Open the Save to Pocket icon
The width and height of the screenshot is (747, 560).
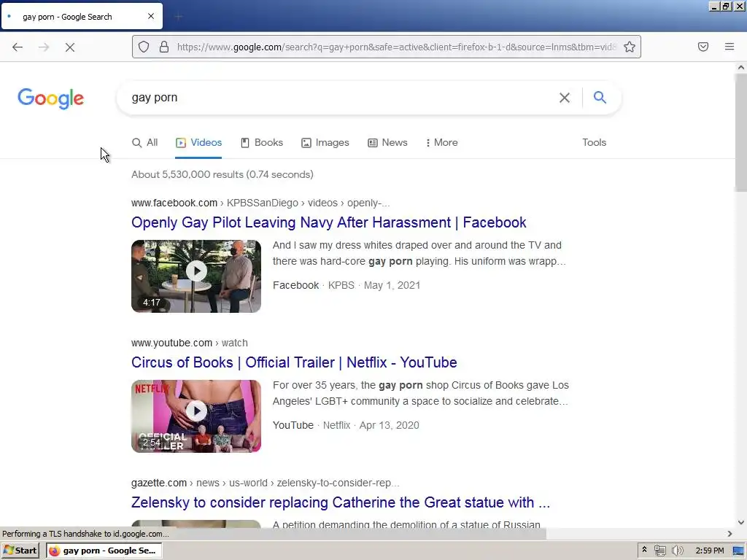click(703, 47)
